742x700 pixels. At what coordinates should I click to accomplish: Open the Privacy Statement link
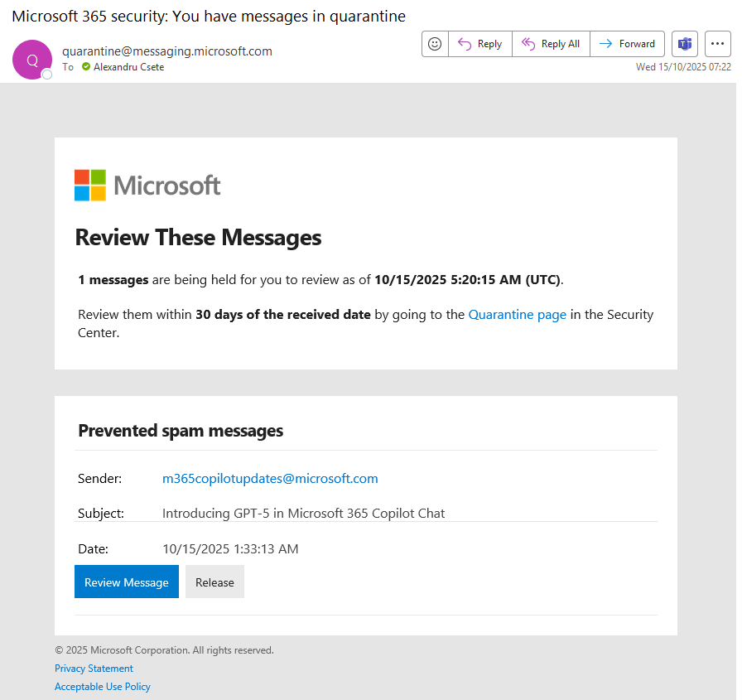click(94, 669)
